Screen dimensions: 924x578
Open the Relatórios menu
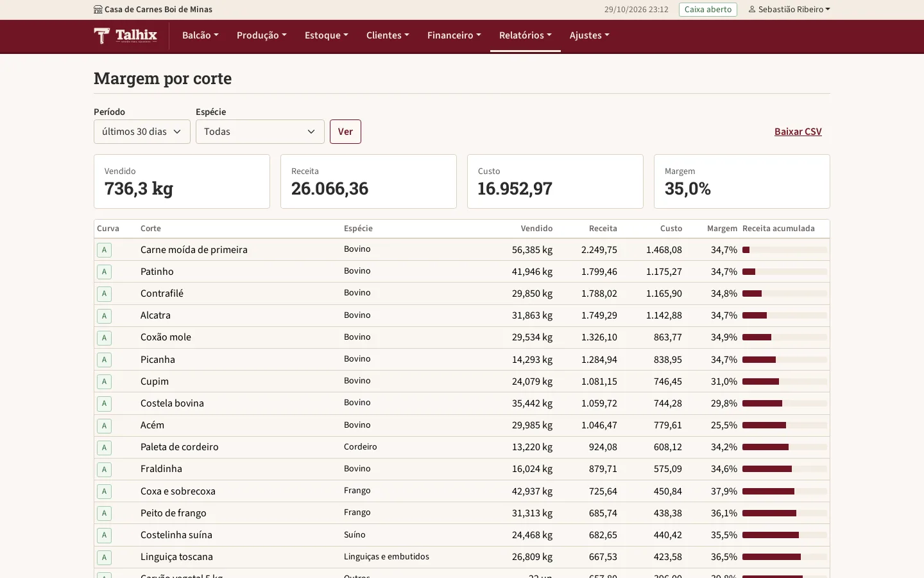pos(526,35)
